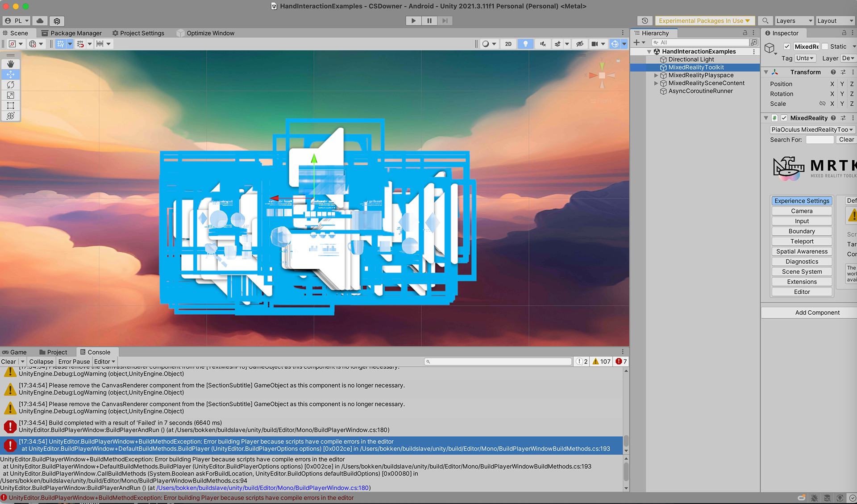Open the PL account dropdown
Viewport: 857px width, 504px height.
[x=17, y=21]
